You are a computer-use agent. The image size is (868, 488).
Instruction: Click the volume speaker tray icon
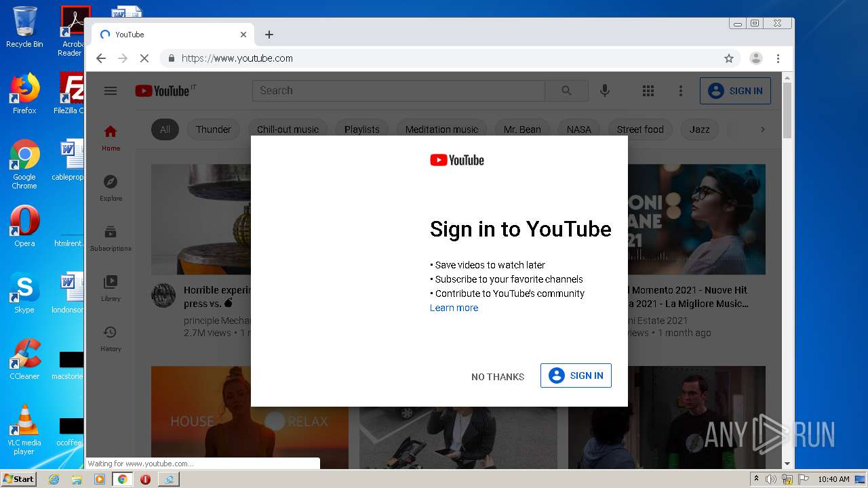771,479
